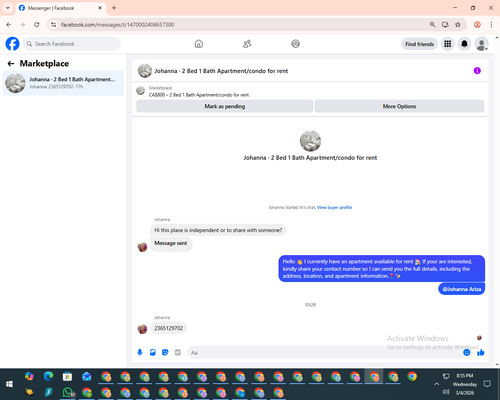Click the 'Hi this place is independent' message
The image size is (500, 400).
(218, 230)
